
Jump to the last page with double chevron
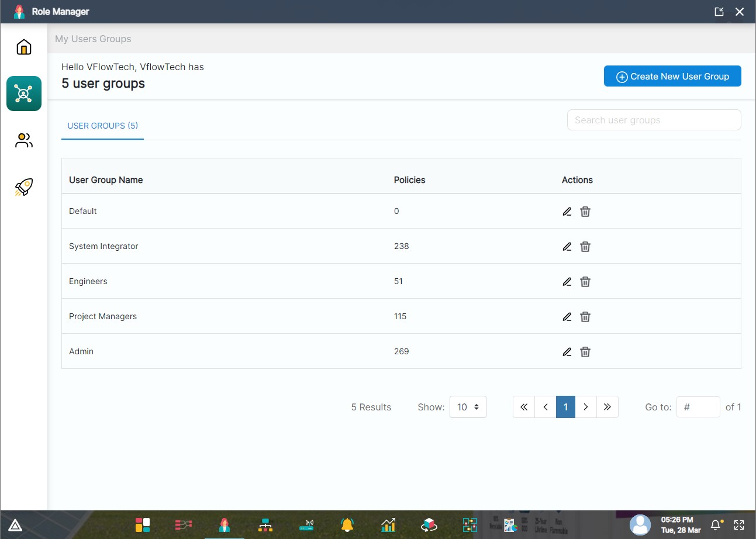[x=607, y=407]
